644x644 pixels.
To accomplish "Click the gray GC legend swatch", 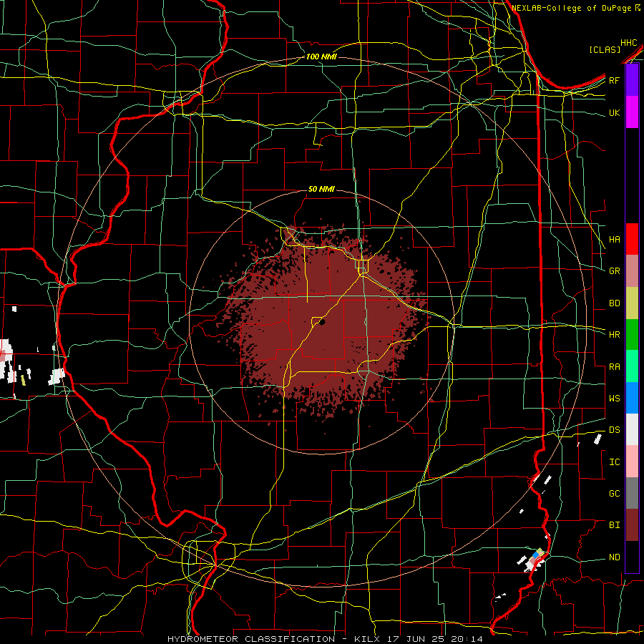I will pyautogui.click(x=632, y=493).
